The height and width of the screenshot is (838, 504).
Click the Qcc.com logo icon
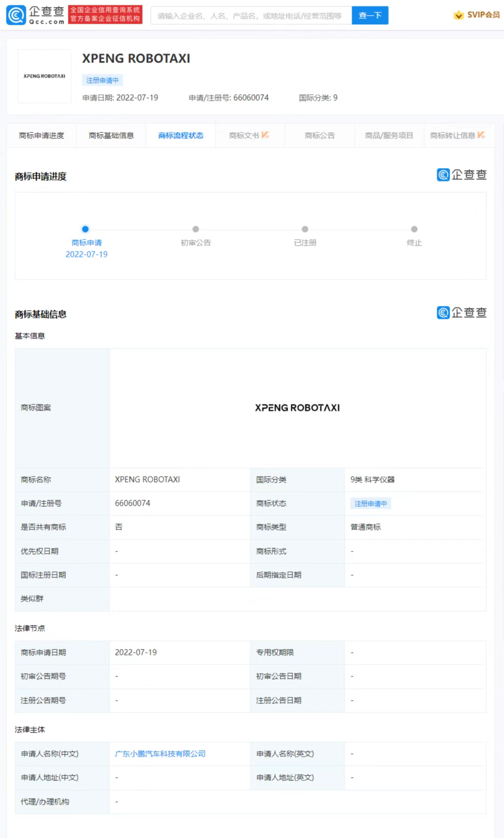click(x=16, y=15)
